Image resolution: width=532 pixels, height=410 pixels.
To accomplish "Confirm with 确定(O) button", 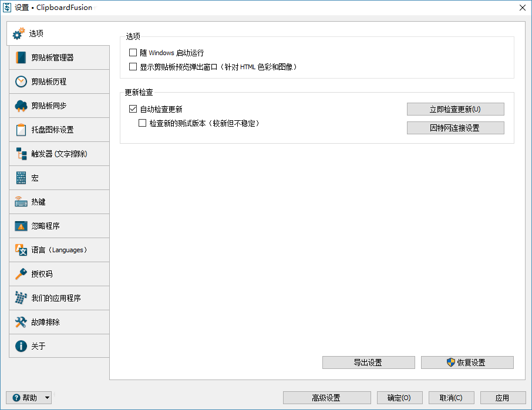I will (x=399, y=398).
